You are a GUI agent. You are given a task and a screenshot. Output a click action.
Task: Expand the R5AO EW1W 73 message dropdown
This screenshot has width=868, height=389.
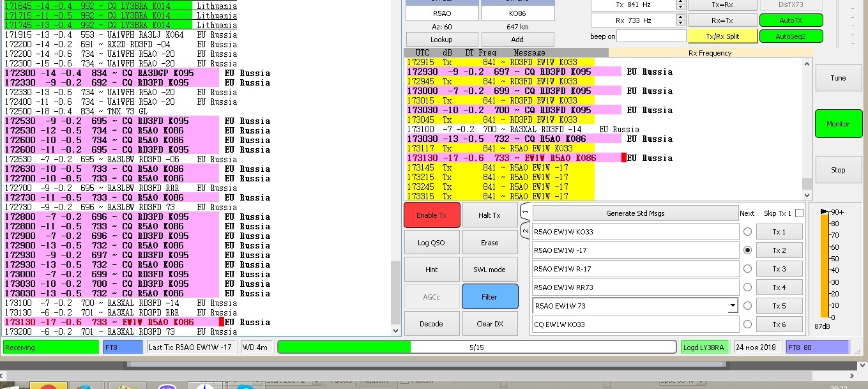point(732,306)
